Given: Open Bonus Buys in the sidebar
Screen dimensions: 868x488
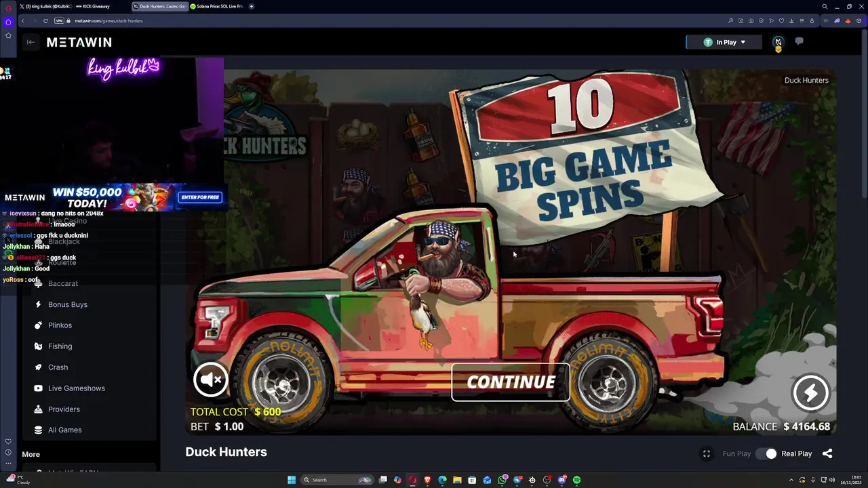Looking at the screenshot, I should pyautogui.click(x=68, y=304).
